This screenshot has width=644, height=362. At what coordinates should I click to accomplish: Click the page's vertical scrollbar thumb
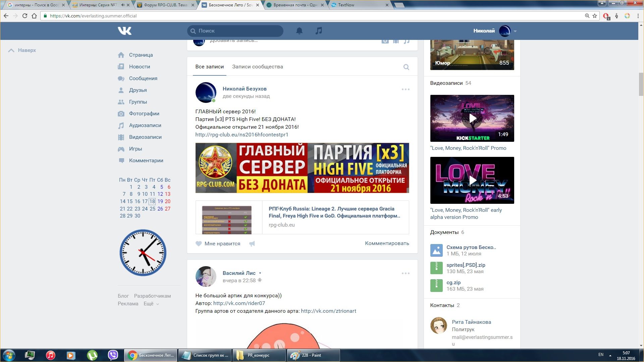tap(641, 84)
